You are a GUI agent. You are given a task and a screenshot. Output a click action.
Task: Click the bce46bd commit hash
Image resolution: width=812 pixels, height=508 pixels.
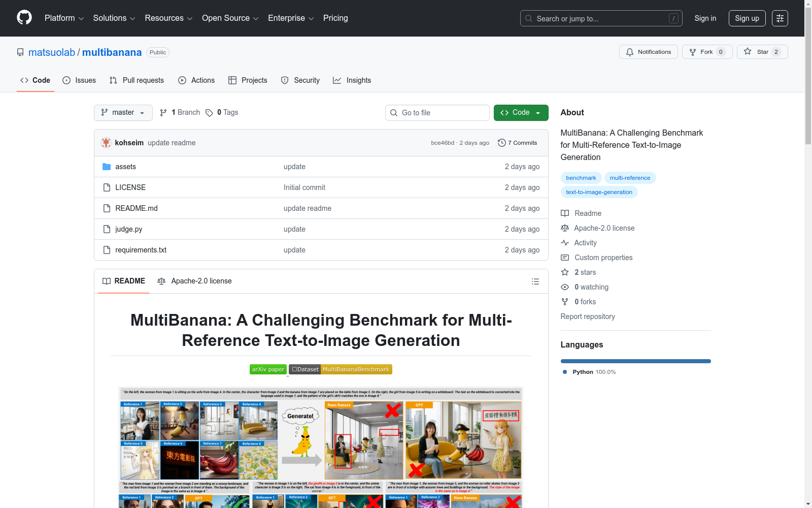coord(443,143)
